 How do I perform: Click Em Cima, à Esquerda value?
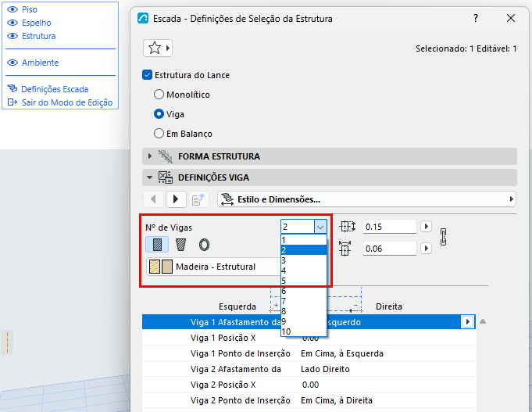[342, 353]
